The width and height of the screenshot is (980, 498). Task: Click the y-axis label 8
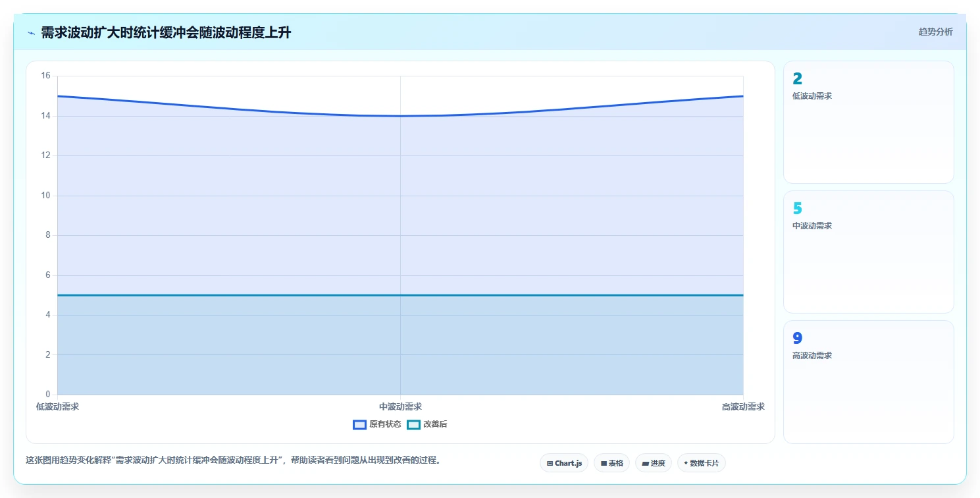point(48,235)
